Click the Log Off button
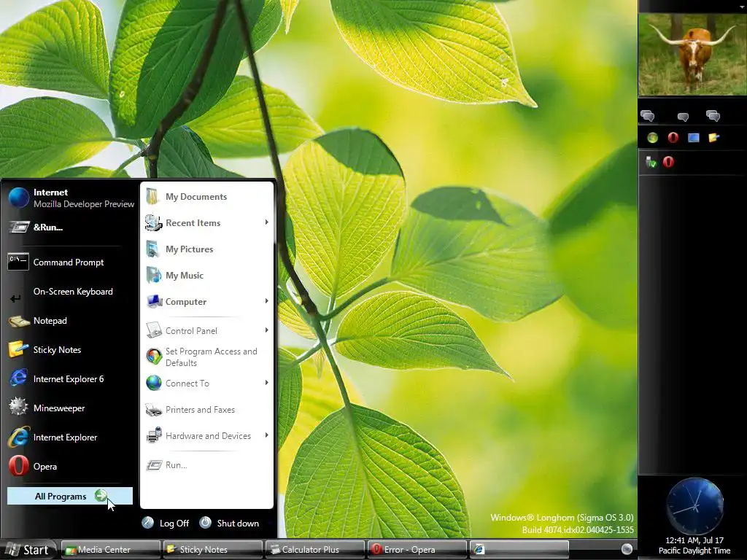The width and height of the screenshot is (747, 560). pos(166,523)
